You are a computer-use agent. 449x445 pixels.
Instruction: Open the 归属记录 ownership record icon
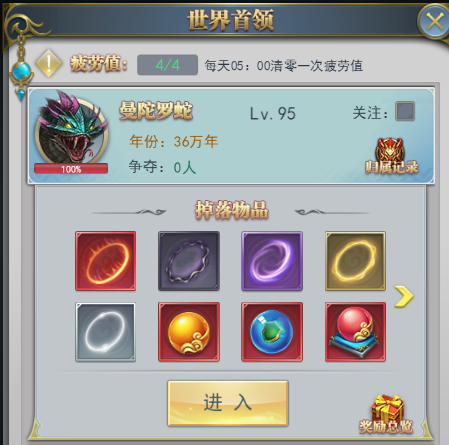click(x=391, y=156)
